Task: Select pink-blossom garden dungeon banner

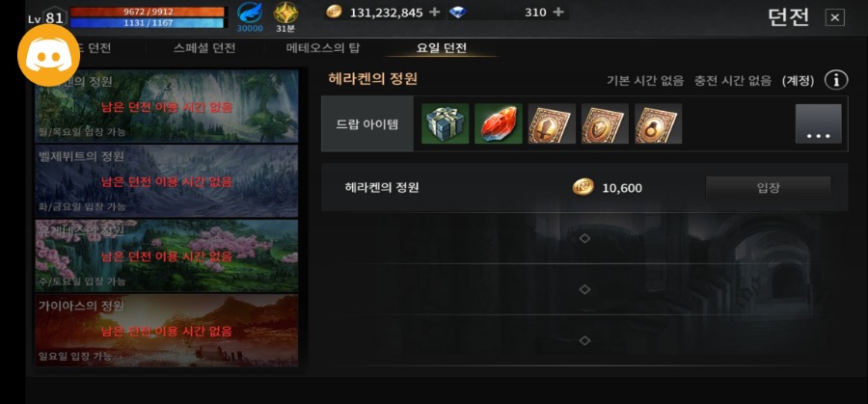Action: click(x=167, y=256)
